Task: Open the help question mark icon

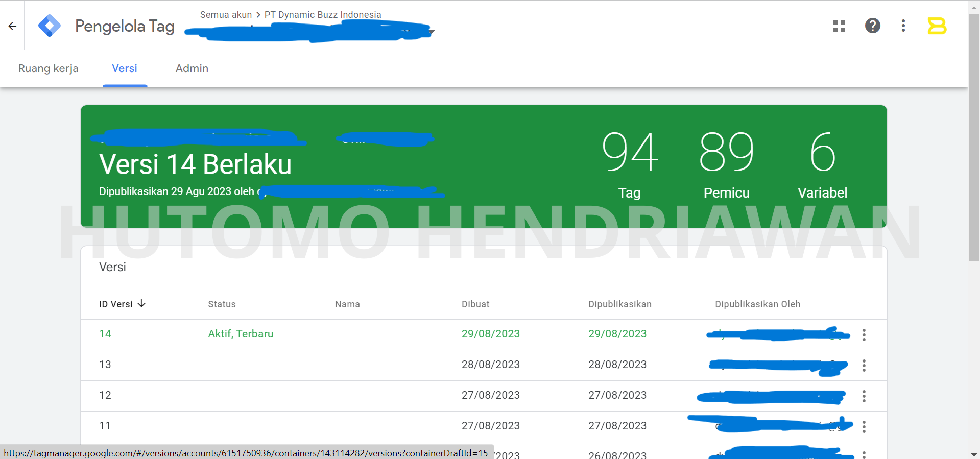Action: point(872,26)
